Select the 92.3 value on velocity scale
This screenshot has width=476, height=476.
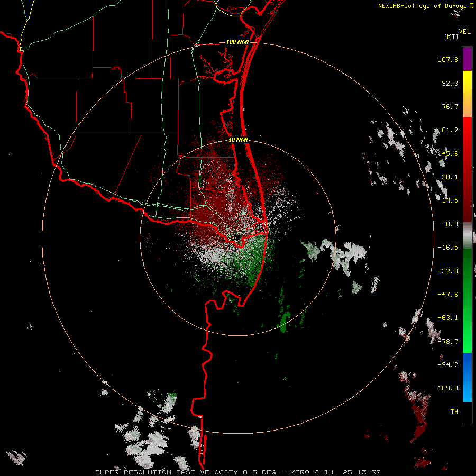point(450,83)
